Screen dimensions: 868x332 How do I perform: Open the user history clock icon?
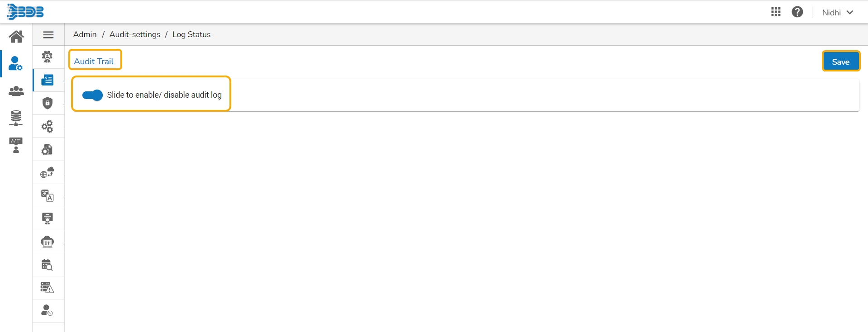[48, 311]
